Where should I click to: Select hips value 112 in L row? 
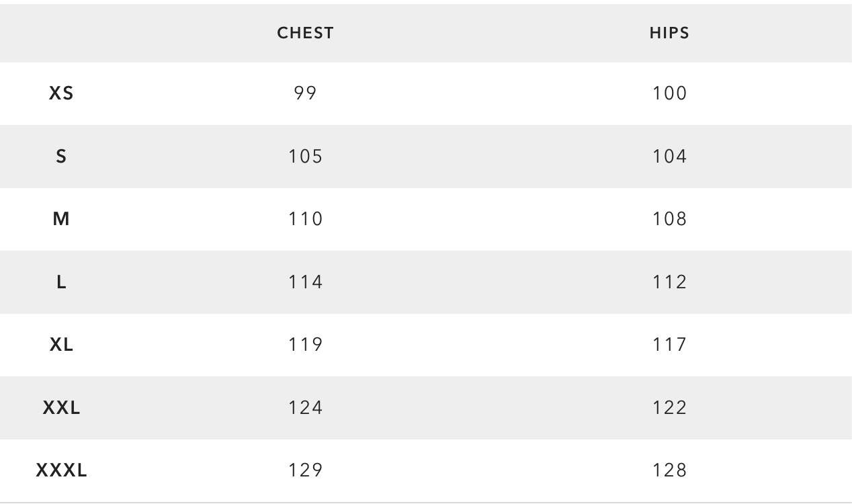tap(670, 282)
